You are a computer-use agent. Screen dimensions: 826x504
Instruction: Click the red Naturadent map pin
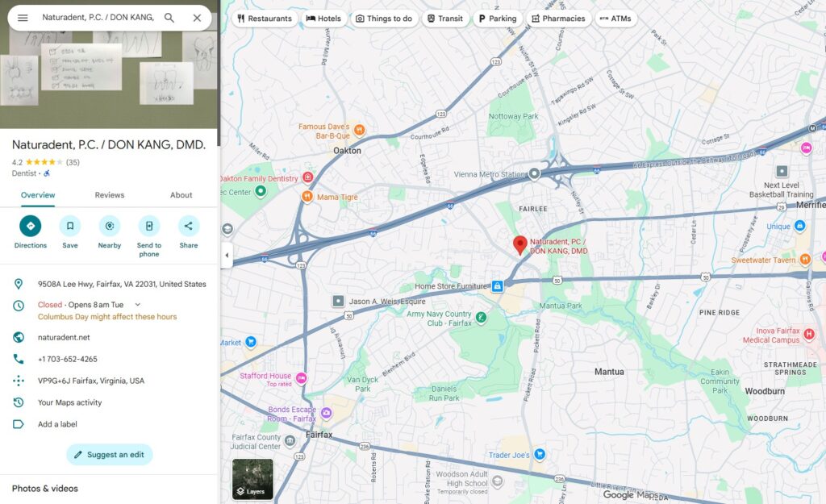click(520, 244)
